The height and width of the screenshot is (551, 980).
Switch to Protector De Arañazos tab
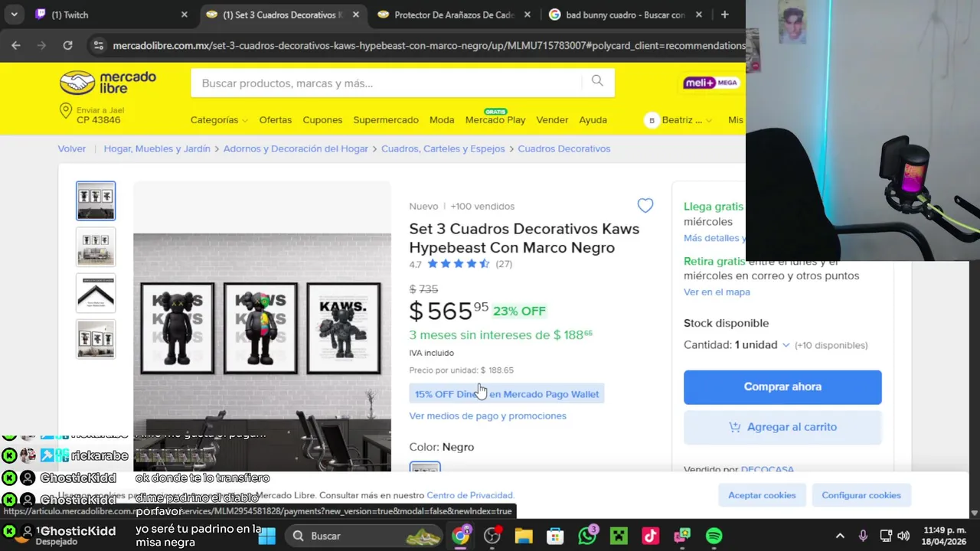click(454, 15)
